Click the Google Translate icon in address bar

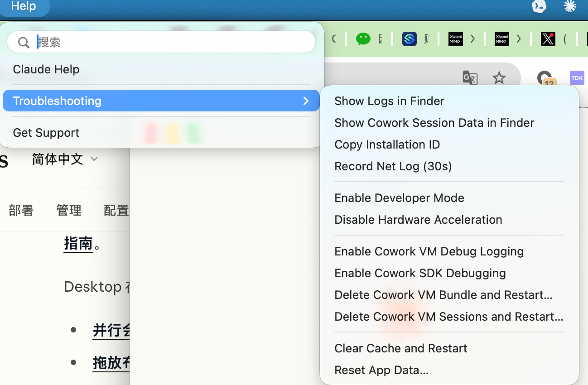[470, 78]
